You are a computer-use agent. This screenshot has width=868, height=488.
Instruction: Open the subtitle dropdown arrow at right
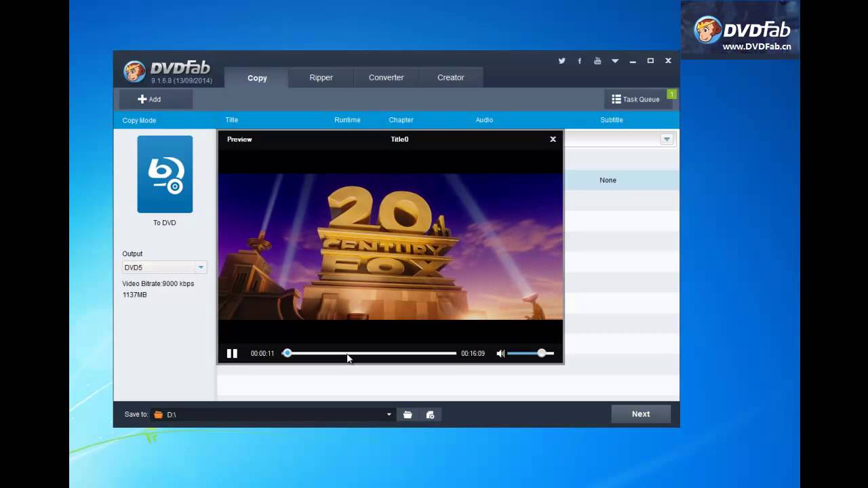pyautogui.click(x=667, y=139)
